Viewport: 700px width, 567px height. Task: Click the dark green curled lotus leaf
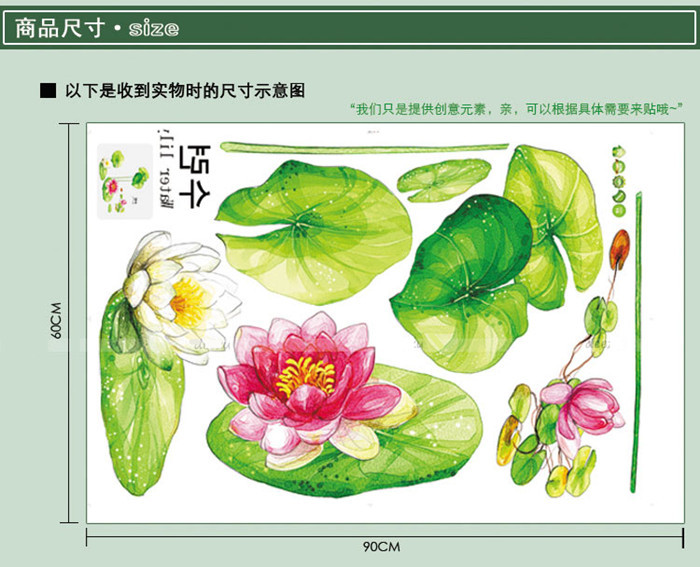tap(462, 270)
